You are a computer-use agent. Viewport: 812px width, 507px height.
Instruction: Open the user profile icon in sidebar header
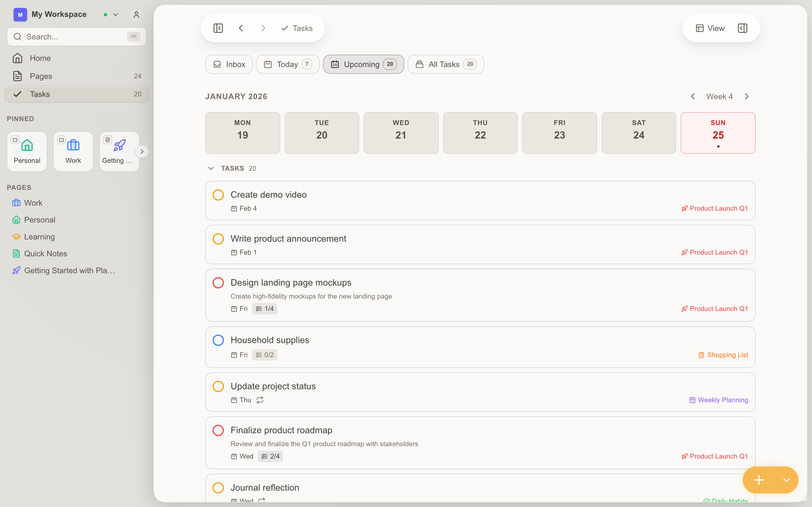[136, 14]
